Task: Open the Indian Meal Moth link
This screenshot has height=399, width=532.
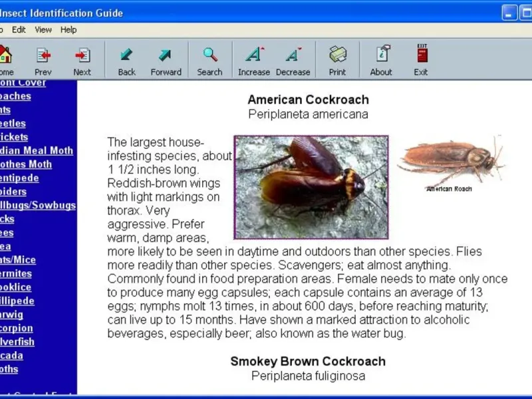Action: click(x=36, y=151)
